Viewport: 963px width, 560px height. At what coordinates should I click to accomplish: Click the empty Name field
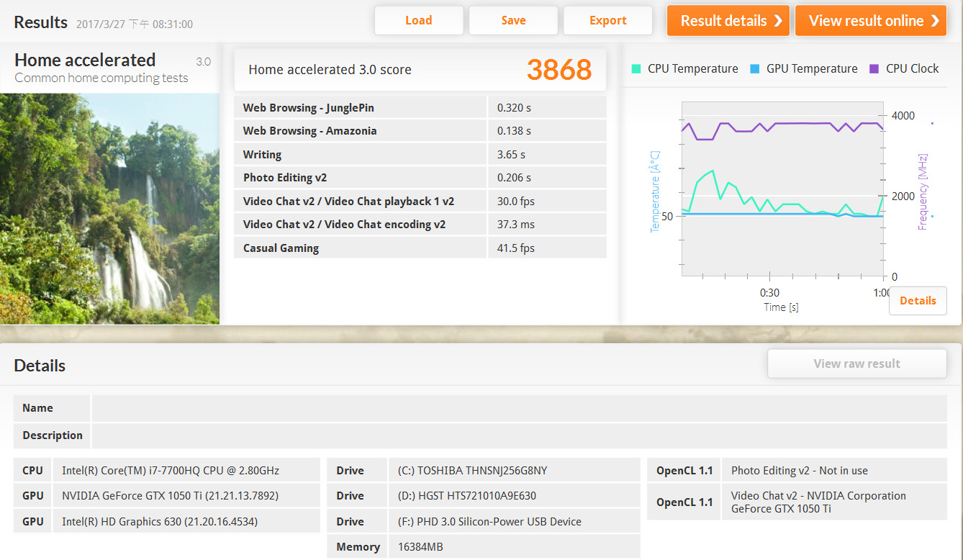click(x=518, y=408)
